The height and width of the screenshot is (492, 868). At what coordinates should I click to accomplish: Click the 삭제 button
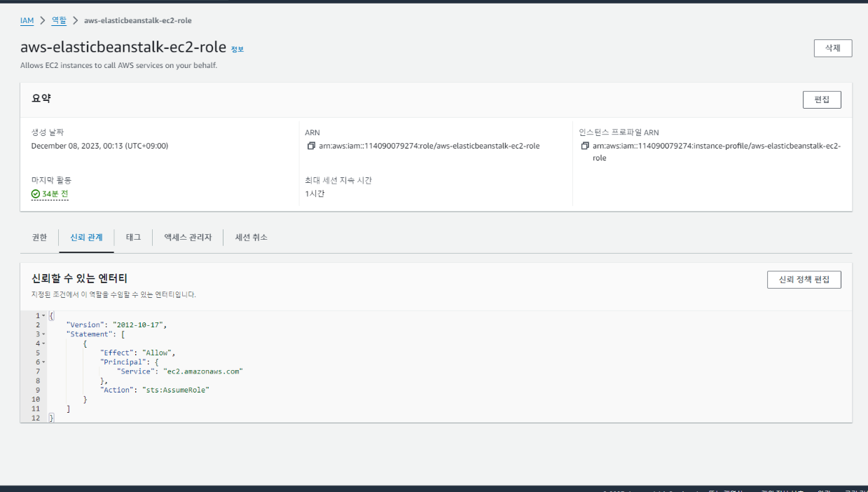pos(833,48)
